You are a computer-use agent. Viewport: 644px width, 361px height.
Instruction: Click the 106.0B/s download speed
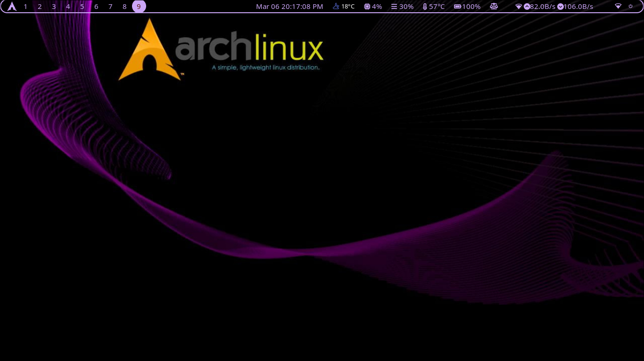578,7
